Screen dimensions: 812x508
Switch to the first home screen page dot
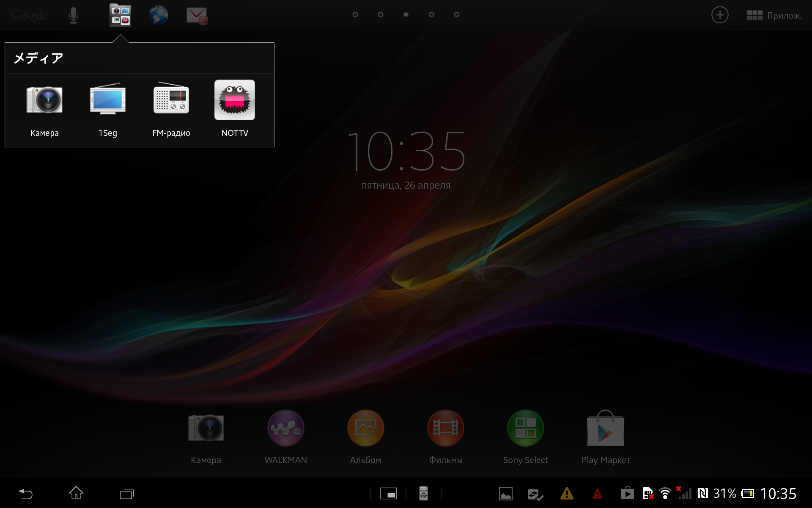pos(355,15)
